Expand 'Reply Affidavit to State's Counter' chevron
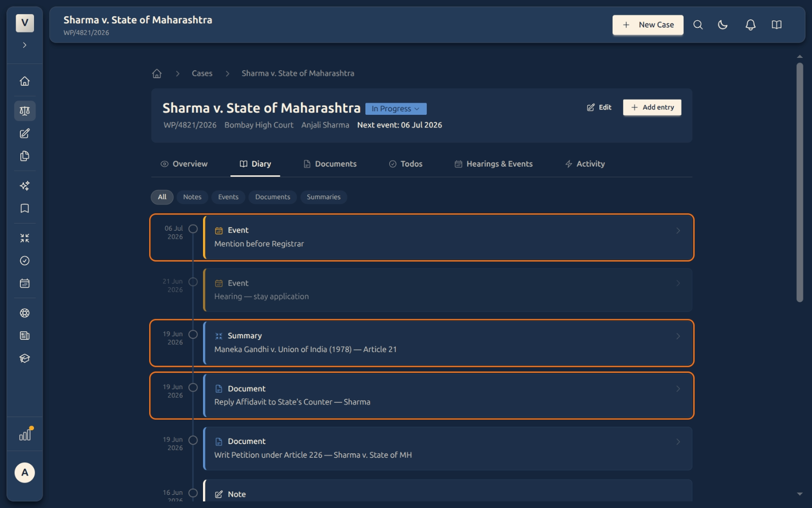The width and height of the screenshot is (812, 508). tap(678, 389)
